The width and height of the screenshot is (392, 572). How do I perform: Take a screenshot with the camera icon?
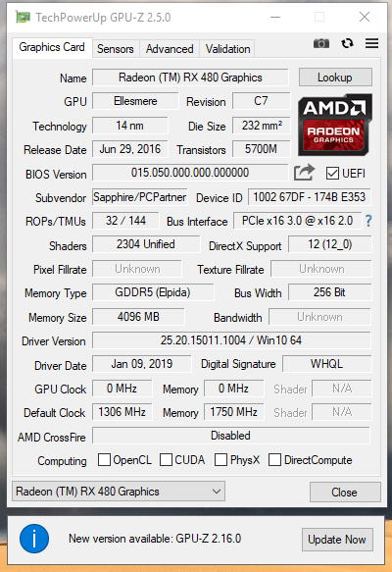(x=321, y=44)
